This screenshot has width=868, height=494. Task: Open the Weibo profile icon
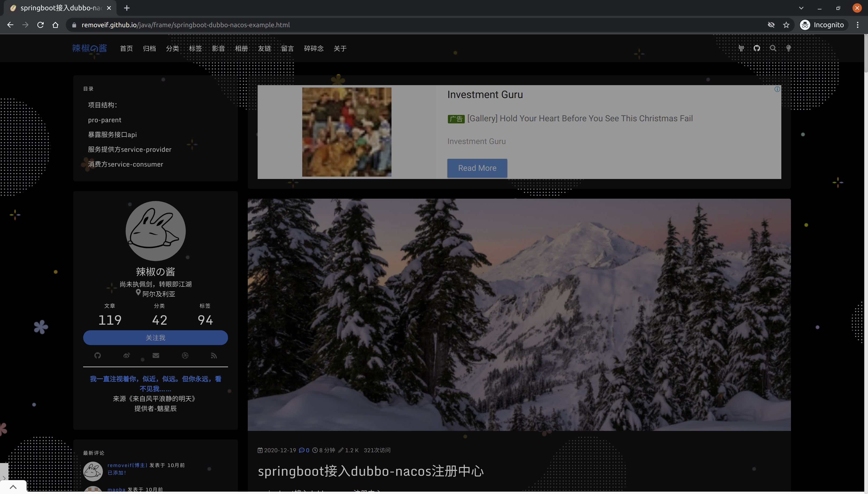pyautogui.click(x=127, y=355)
